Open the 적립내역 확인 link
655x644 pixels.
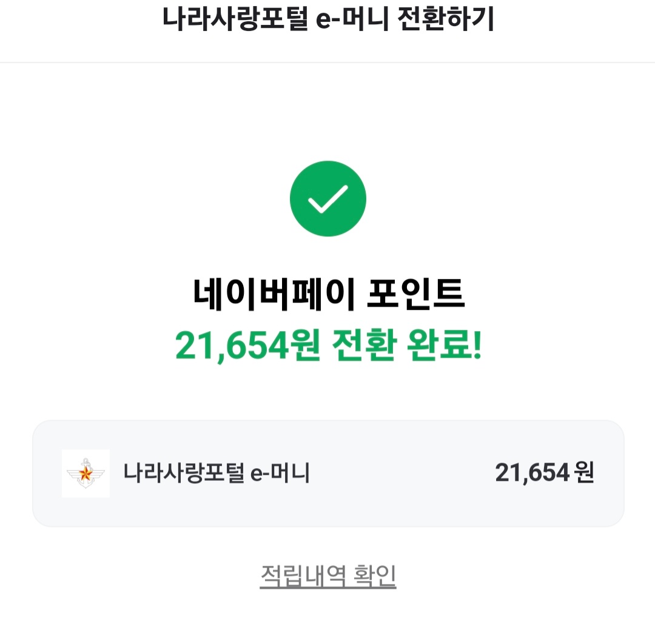pyautogui.click(x=327, y=575)
